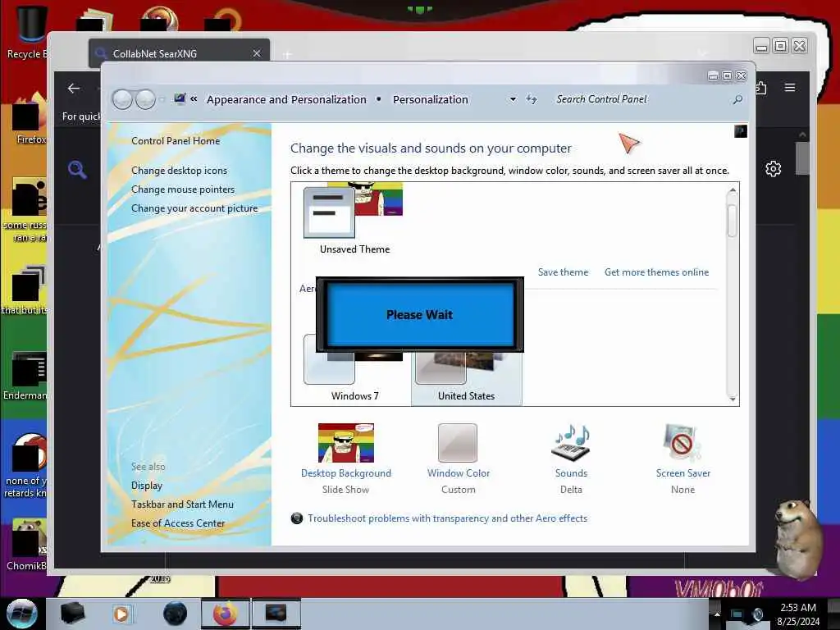Click Appearance and Personalization breadcrumb

click(286, 99)
